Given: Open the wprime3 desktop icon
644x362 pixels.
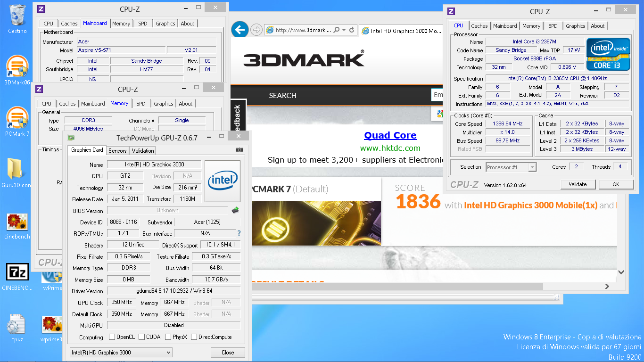Looking at the screenshot, I should (51, 329).
